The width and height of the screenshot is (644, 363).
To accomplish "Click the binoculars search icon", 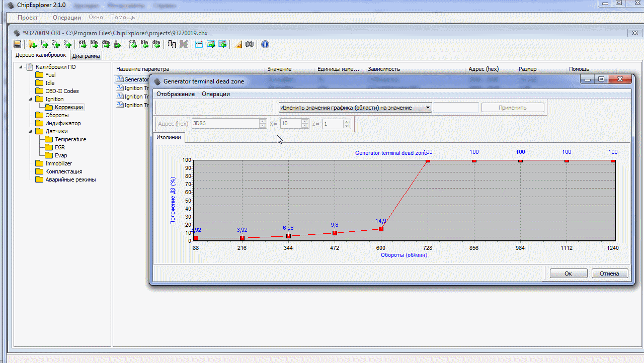I will (250, 44).
